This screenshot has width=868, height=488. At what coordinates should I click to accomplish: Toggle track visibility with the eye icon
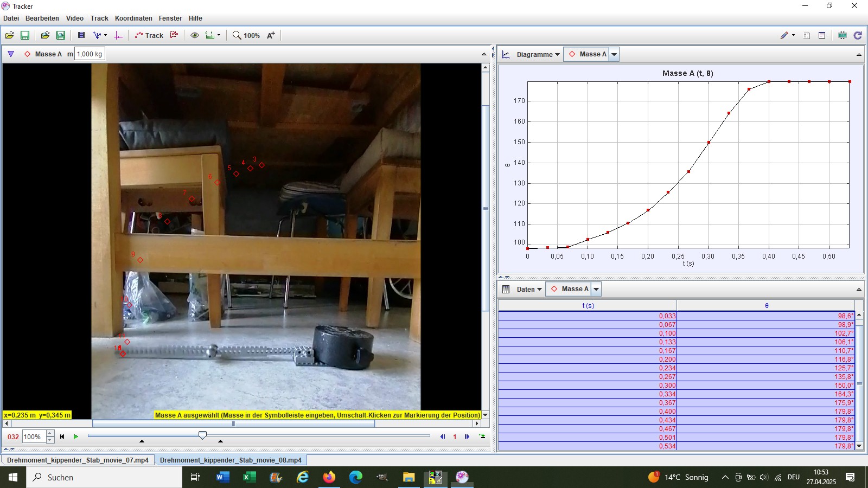click(x=194, y=35)
